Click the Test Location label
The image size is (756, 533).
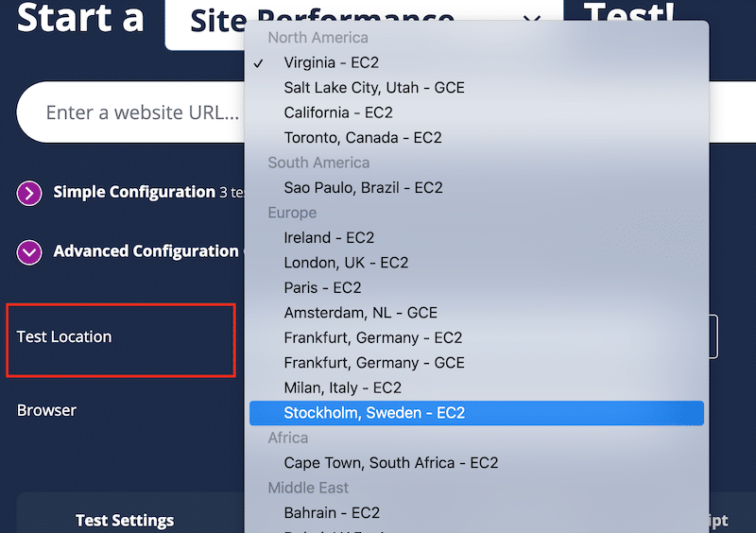click(64, 336)
